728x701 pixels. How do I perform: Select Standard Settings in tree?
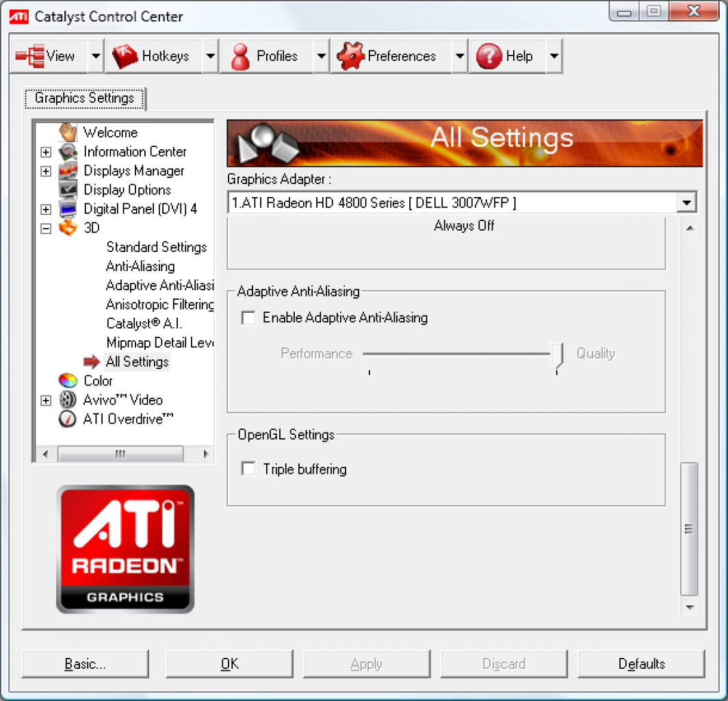coord(157,246)
